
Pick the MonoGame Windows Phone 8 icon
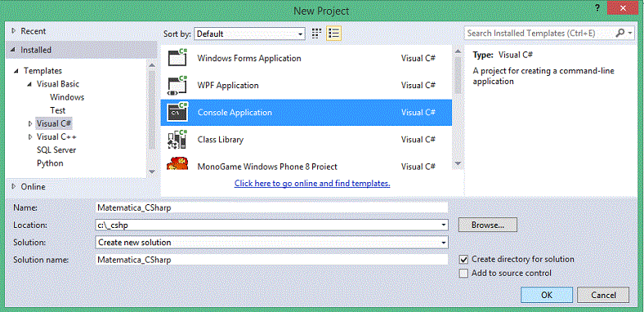pos(177,164)
